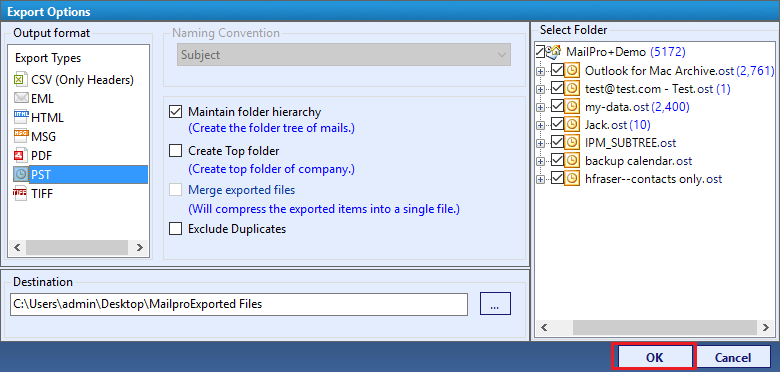780x372 pixels.
Task: Select the test@test.com - Test.ost label
Action: 658,89
